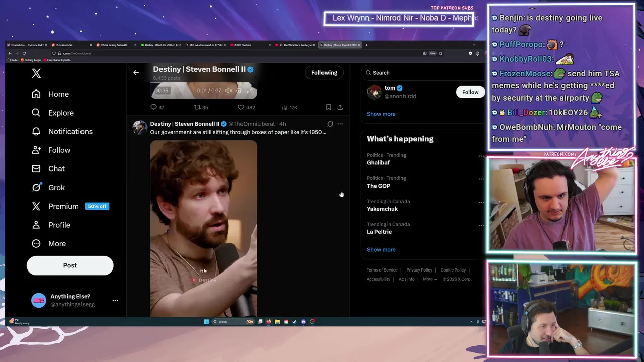View analytics for post with 17K views
Image resolution: width=644 pixels, height=362 pixels.
point(289,107)
